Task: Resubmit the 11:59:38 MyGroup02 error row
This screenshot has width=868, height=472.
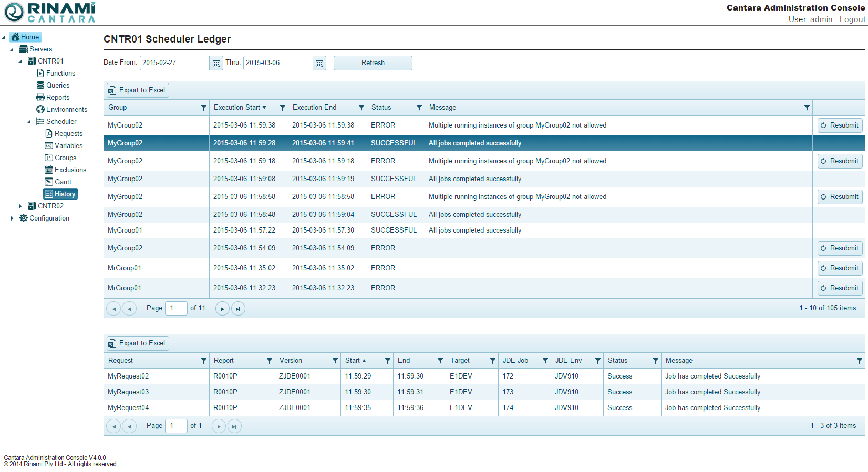Action: (x=840, y=125)
